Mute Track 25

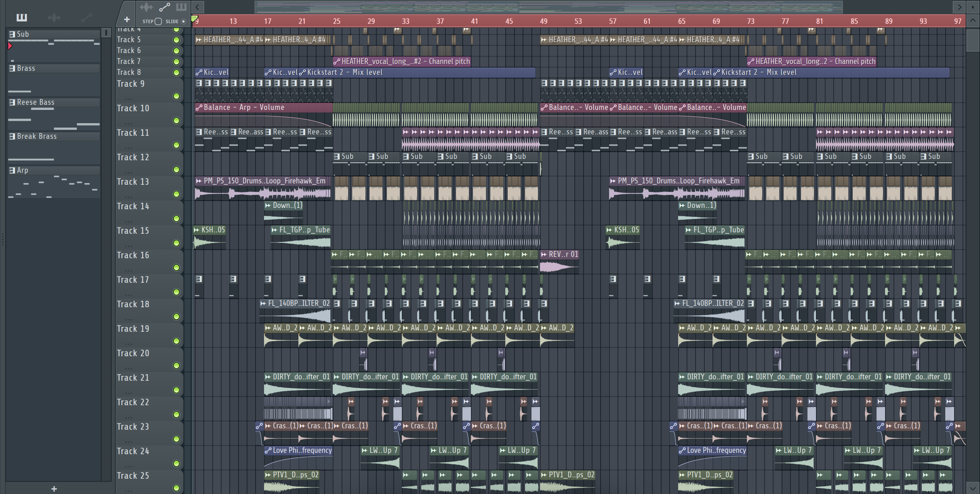pyautogui.click(x=176, y=488)
